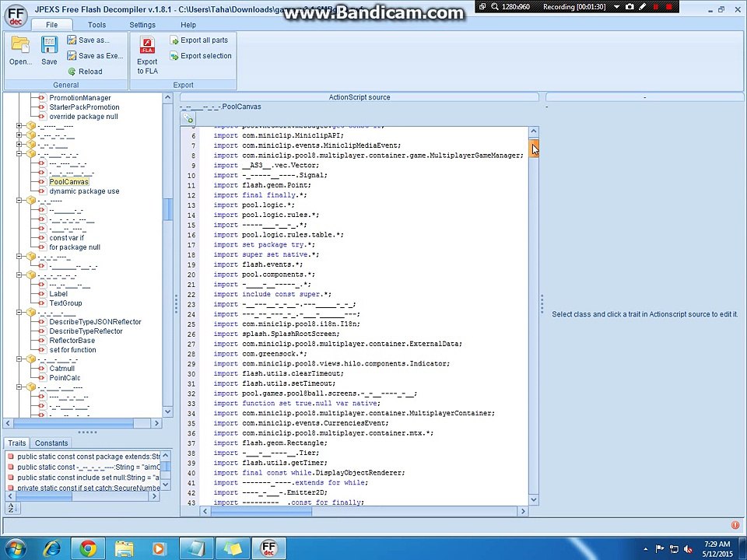Switch to the Traits tab
The width and height of the screenshot is (747, 560).
[x=16, y=443]
